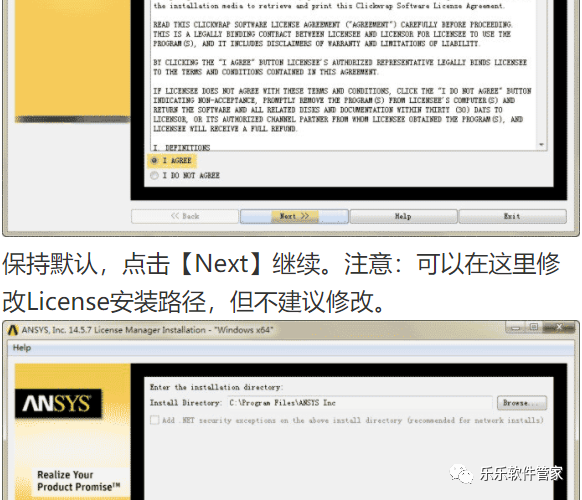
Task: Click the Exit button
Action: [x=512, y=216]
